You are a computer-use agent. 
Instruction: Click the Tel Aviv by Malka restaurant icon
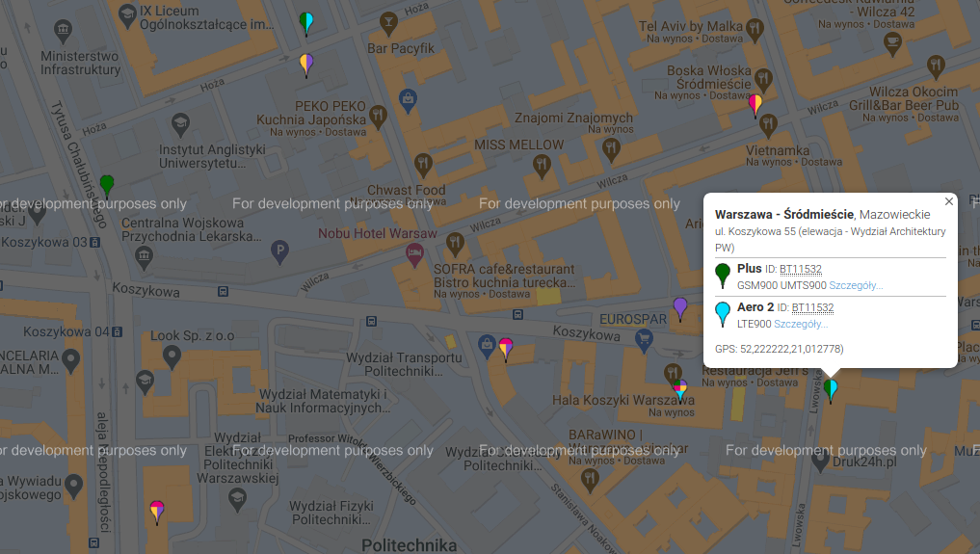click(755, 29)
